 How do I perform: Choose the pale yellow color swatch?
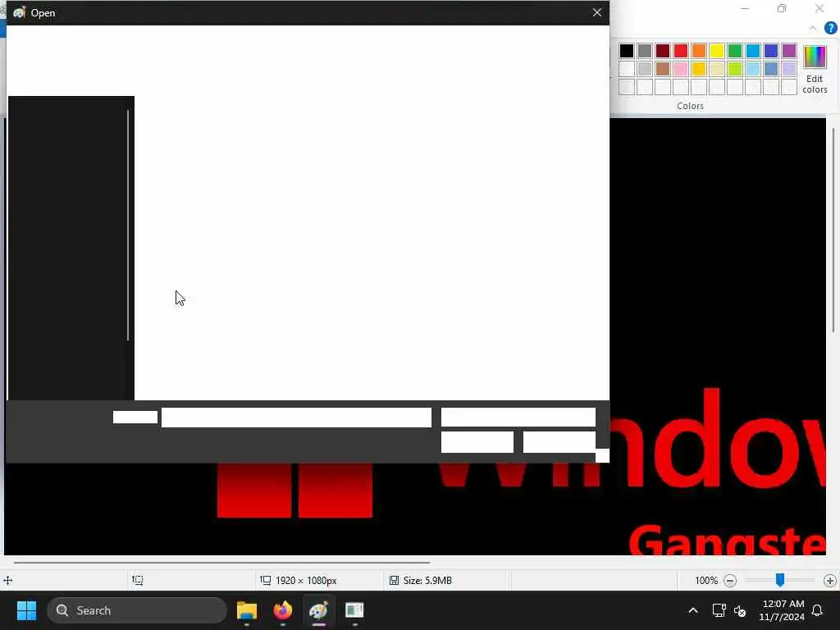tap(717, 69)
